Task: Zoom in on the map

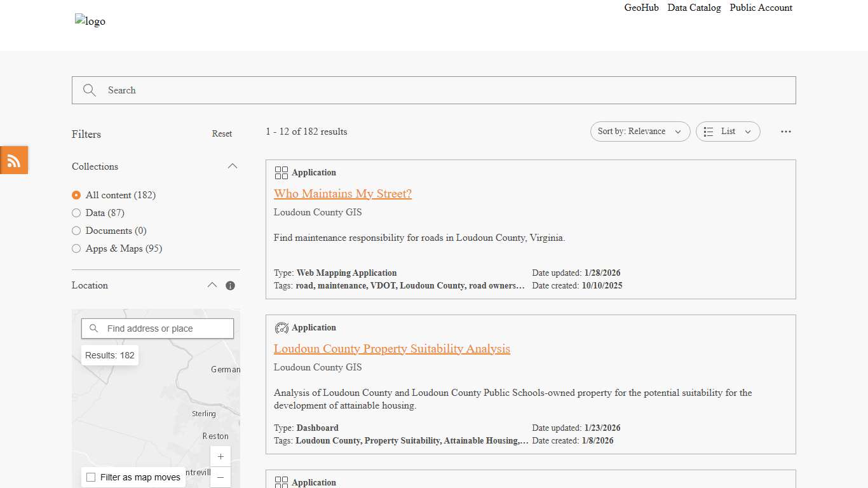Action: (220, 457)
